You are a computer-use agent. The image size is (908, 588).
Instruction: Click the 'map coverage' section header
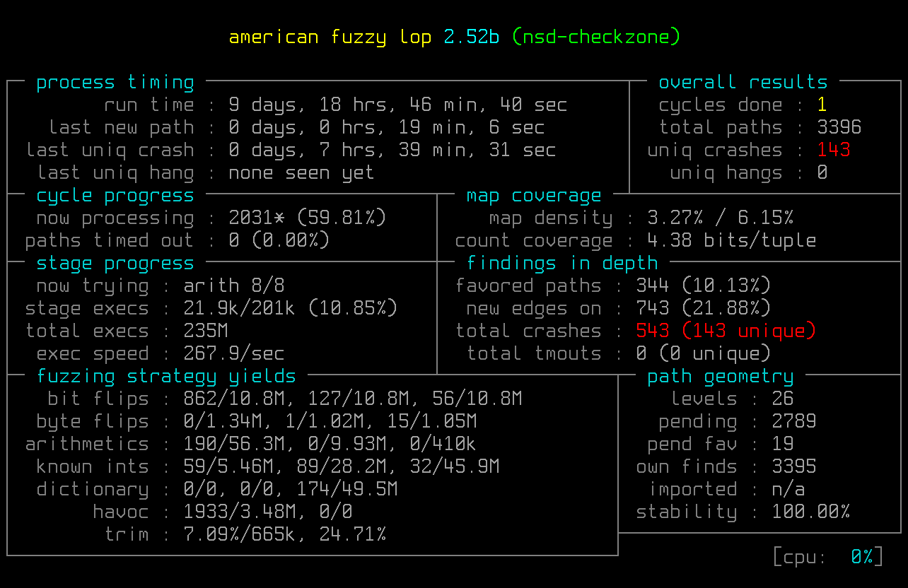[x=534, y=196]
